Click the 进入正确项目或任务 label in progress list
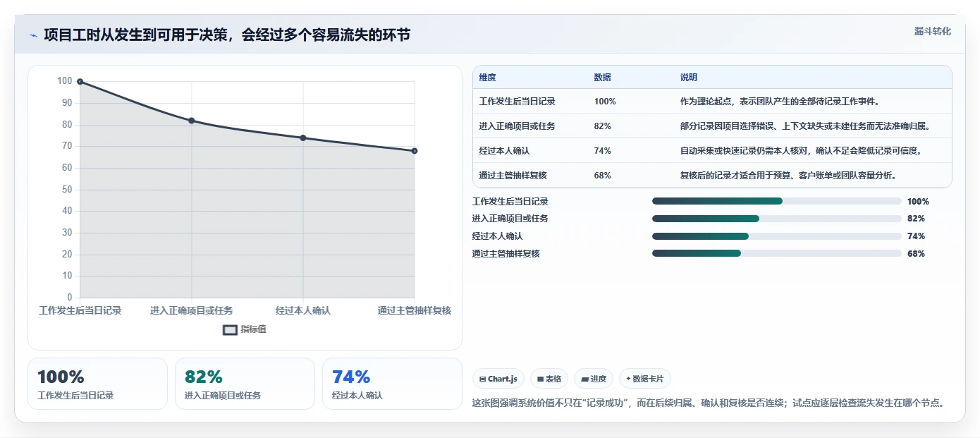This screenshot has height=438, width=980. click(x=510, y=219)
